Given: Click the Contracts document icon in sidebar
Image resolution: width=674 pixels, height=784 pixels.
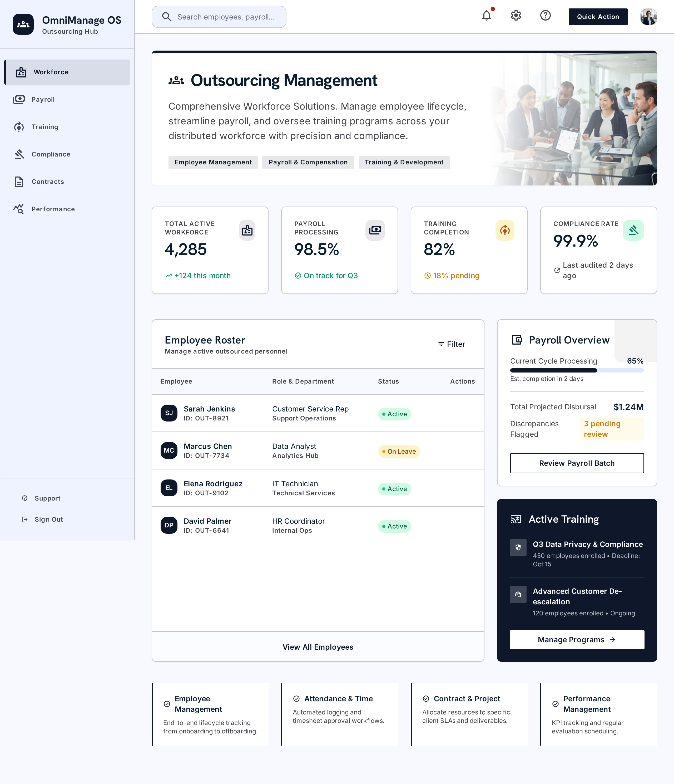Looking at the screenshot, I should 19,182.
